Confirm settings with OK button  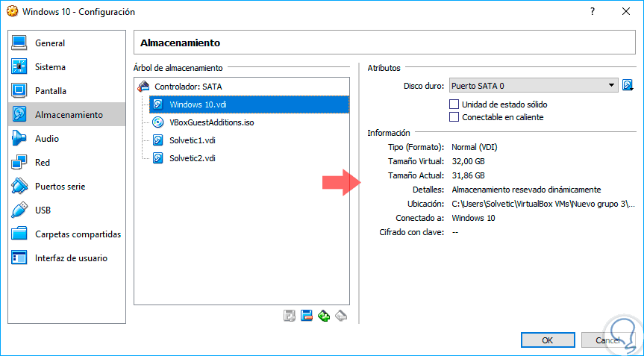[x=547, y=340]
